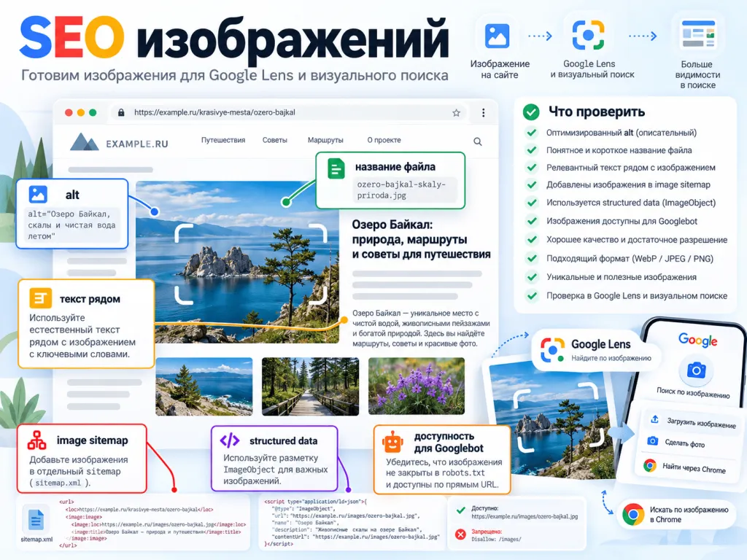The height and width of the screenshot is (560, 747).
Task: Tap 'Загрузить изображение' on the phone
Action: click(701, 422)
